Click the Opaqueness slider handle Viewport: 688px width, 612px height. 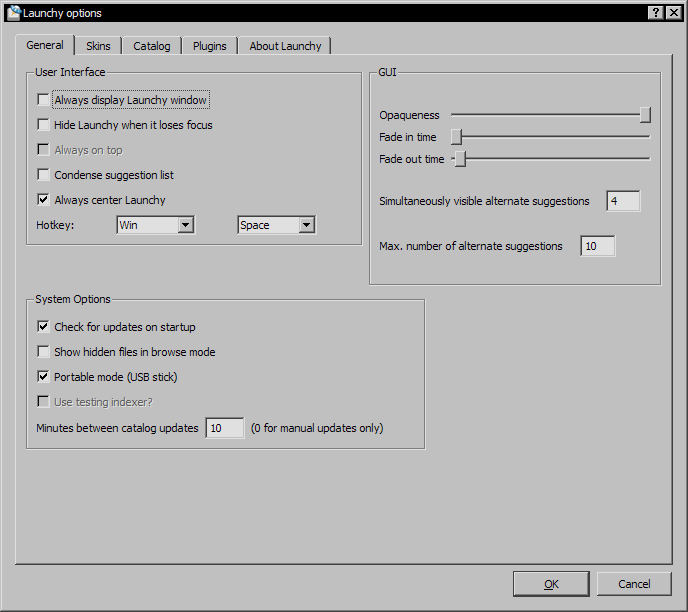645,115
